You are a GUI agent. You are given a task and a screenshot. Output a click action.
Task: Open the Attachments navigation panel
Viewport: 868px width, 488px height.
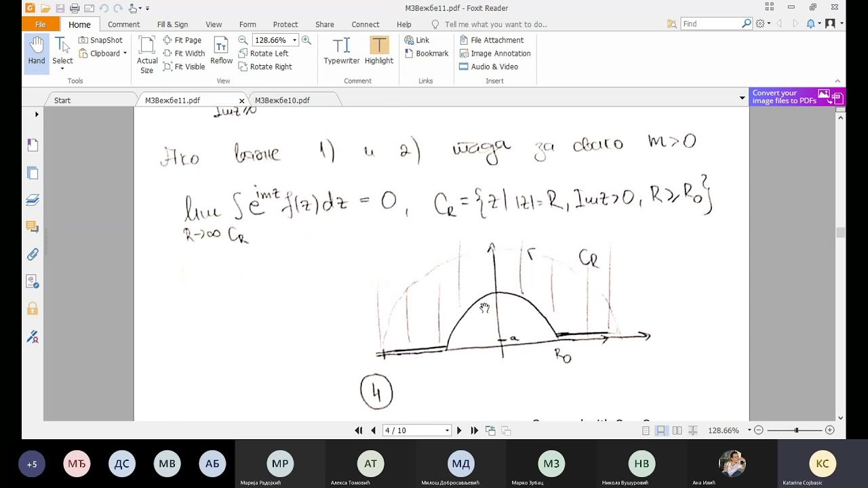[x=33, y=254]
